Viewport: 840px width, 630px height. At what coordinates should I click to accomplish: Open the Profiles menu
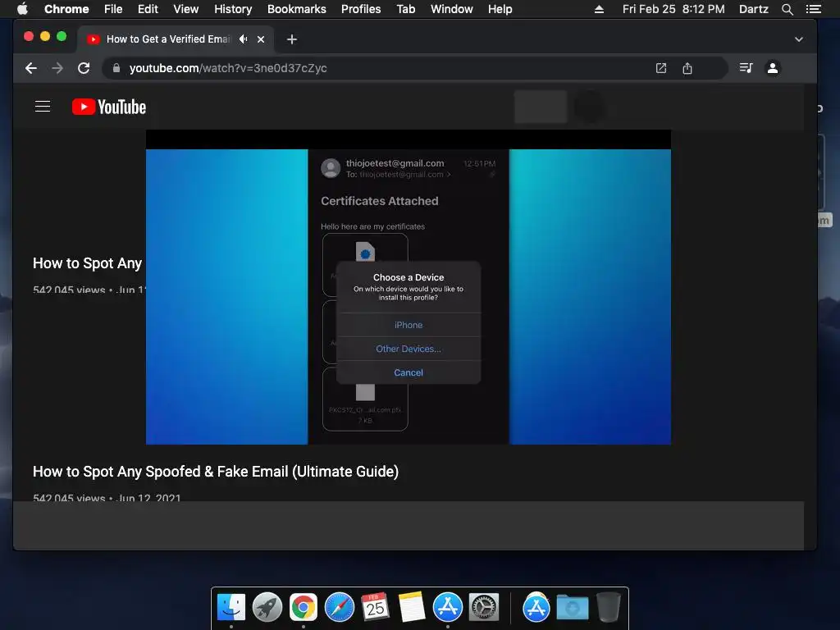(361, 9)
